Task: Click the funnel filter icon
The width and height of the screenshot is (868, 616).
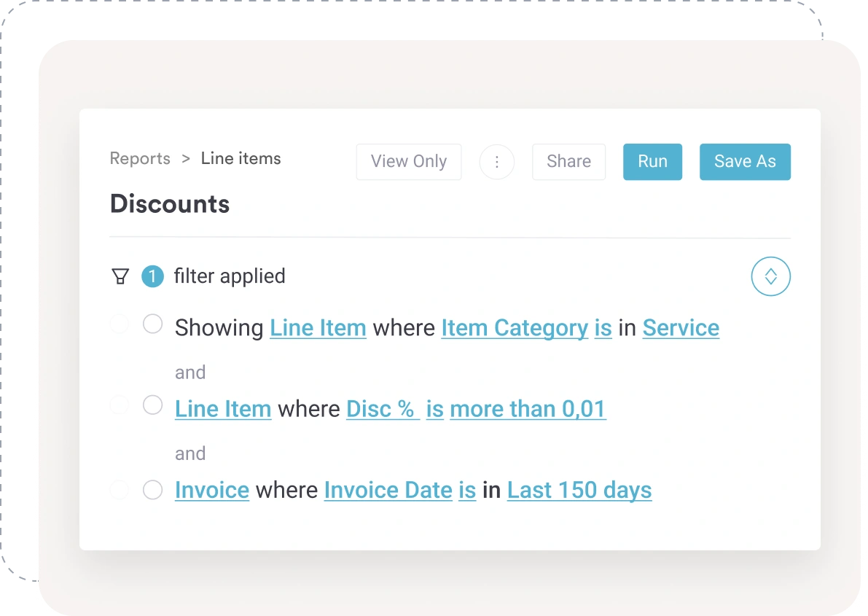Action: click(x=120, y=277)
